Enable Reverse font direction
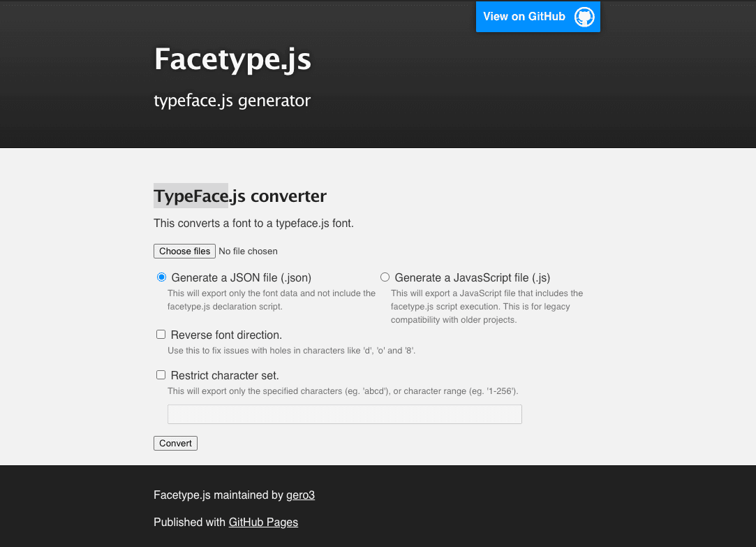The image size is (756, 547). click(161, 334)
